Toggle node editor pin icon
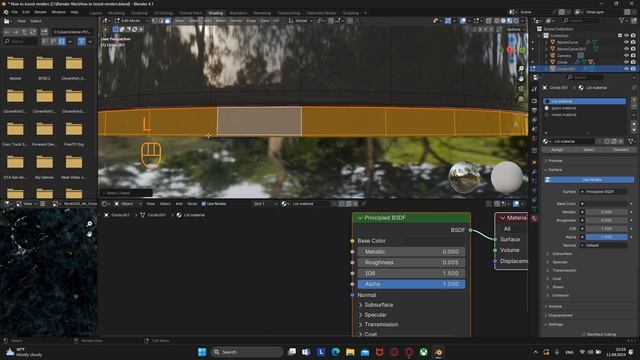640x360 pixels. [x=364, y=204]
